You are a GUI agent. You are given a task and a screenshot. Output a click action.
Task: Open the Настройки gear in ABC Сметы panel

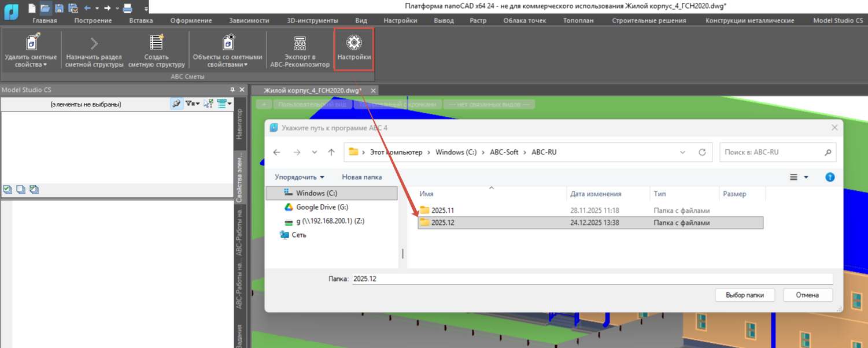tap(354, 49)
